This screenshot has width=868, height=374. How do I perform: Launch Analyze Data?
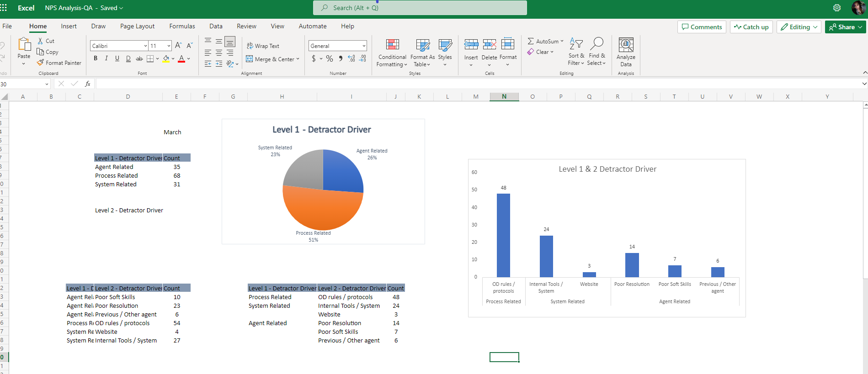click(x=626, y=52)
